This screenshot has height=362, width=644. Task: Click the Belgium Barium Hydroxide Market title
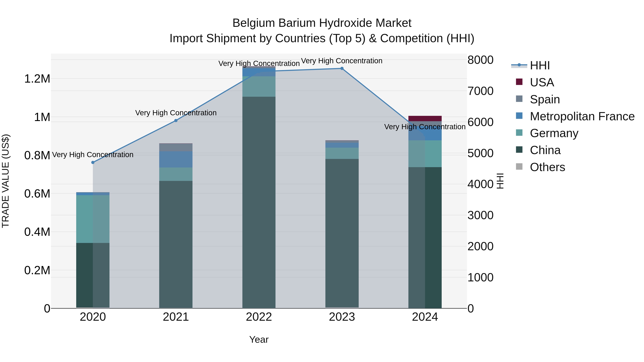322,23
